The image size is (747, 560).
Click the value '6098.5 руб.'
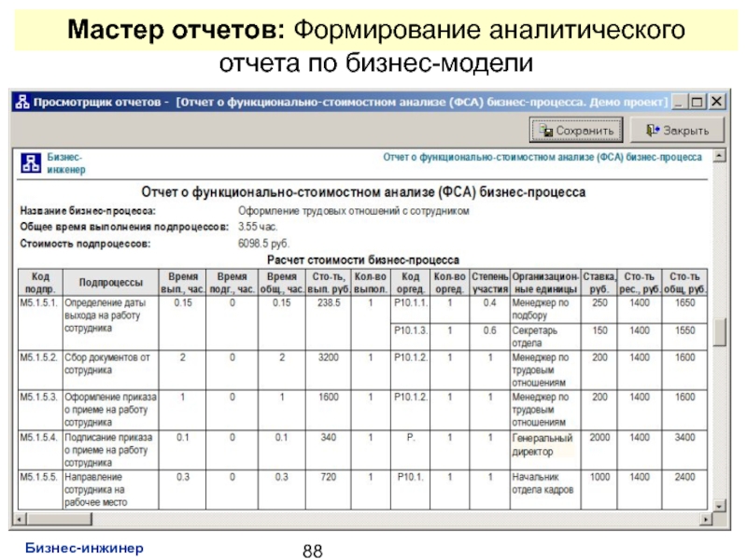tap(263, 244)
